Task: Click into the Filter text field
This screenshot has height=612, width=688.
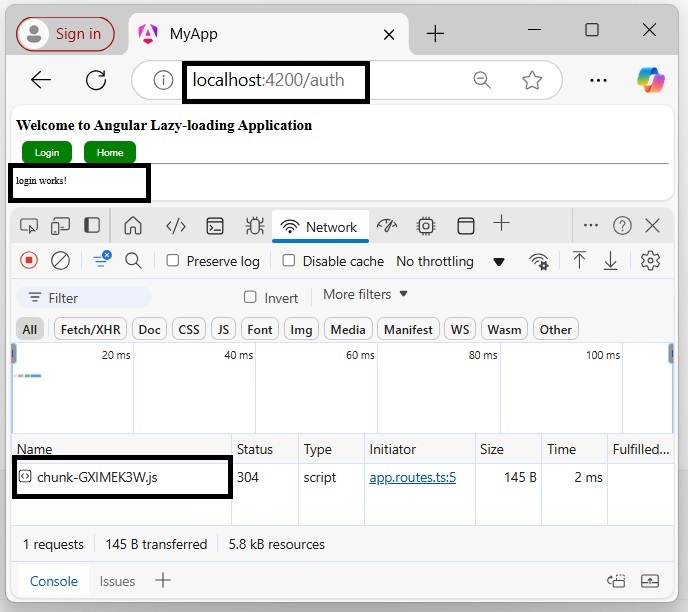Action: [x=90, y=298]
